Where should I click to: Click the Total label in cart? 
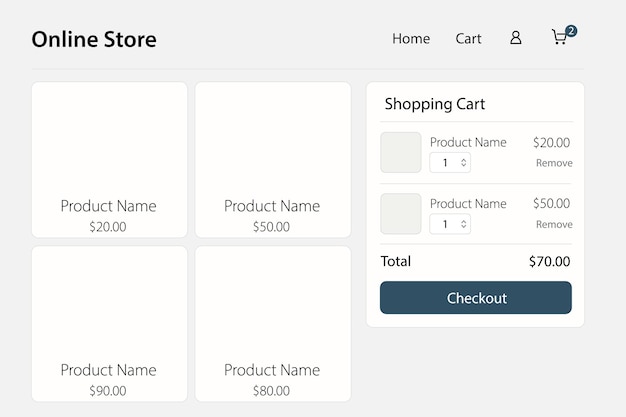(x=396, y=261)
